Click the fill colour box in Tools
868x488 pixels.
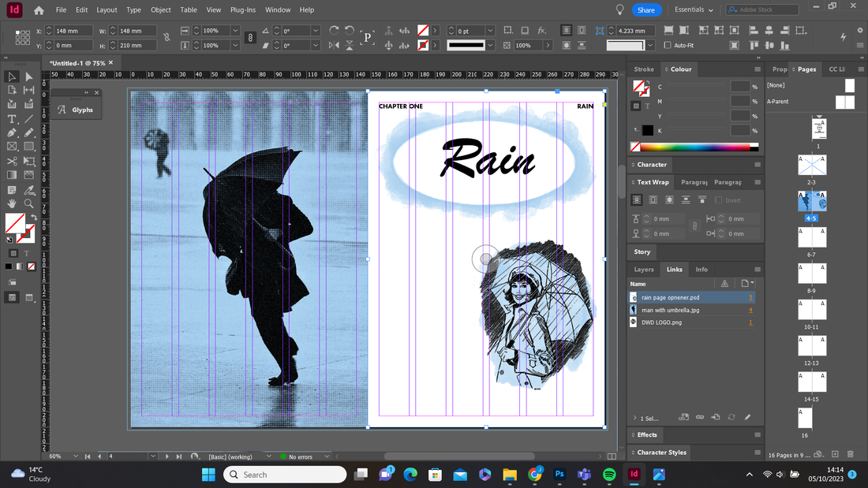click(x=15, y=224)
